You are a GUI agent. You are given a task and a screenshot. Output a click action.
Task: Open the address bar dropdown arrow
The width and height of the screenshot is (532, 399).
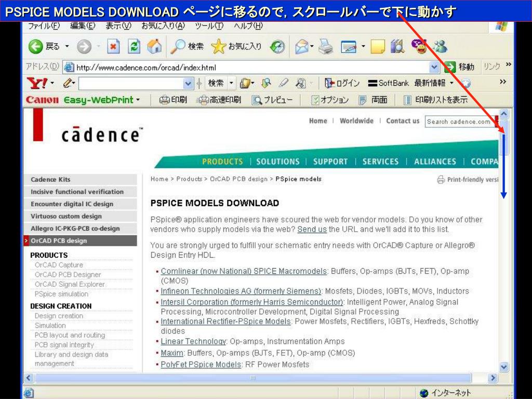(434, 67)
